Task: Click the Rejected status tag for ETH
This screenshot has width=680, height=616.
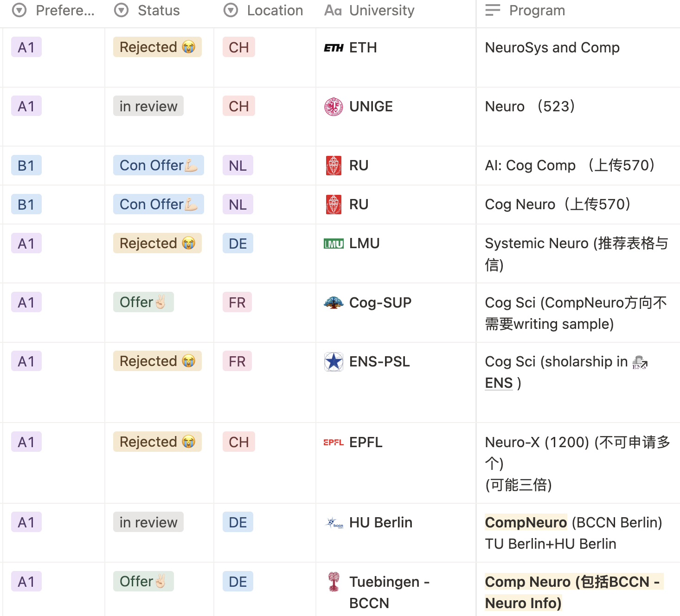Action: [x=157, y=47]
